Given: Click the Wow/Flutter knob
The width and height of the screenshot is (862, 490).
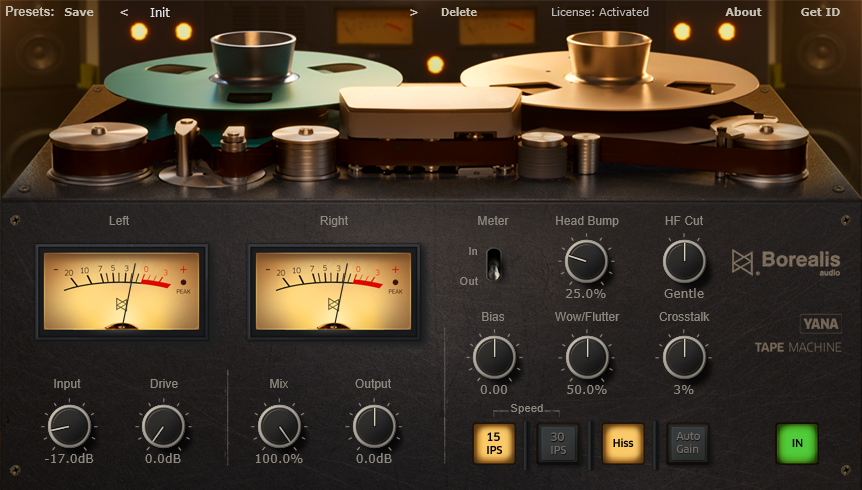Looking at the screenshot, I should (x=587, y=357).
